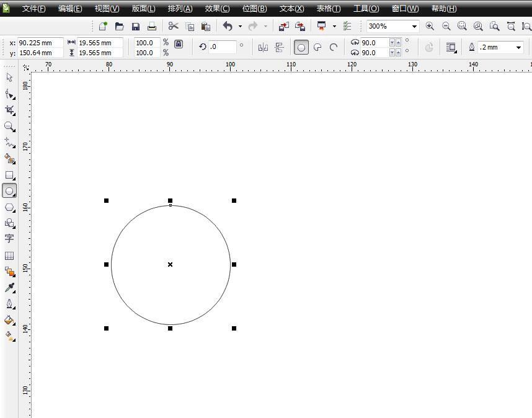
Task: Select the Polygon tool
Action: point(9,207)
